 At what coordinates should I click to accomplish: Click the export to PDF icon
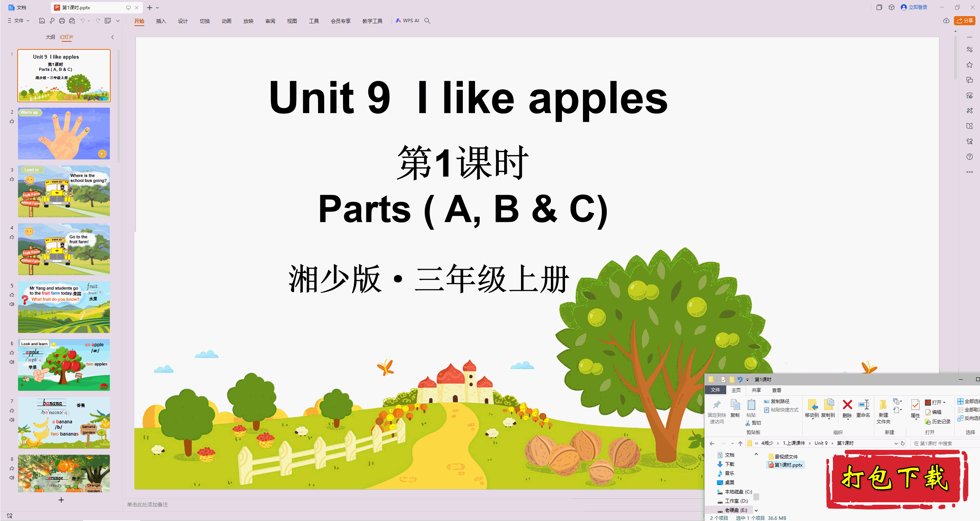pyautogui.click(x=52, y=21)
